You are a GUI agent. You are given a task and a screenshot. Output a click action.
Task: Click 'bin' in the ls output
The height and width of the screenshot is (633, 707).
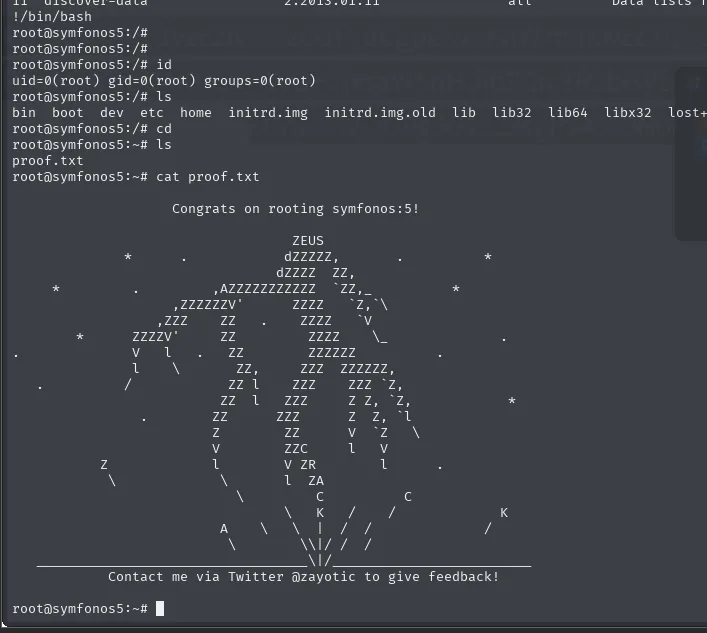(x=24, y=113)
